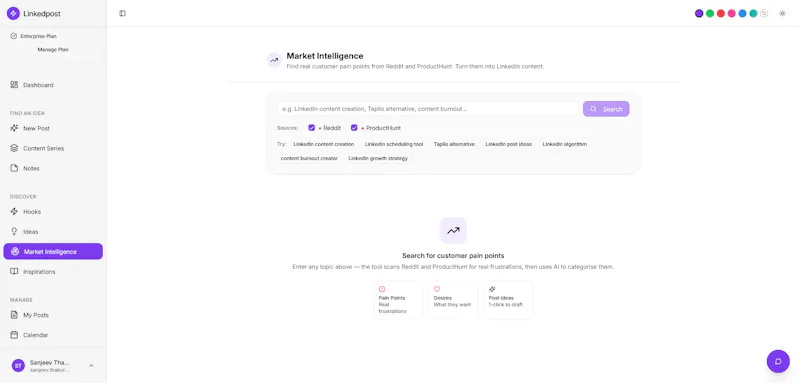Go to New Post
Image resolution: width=800 pixels, height=383 pixels.
point(53,129)
